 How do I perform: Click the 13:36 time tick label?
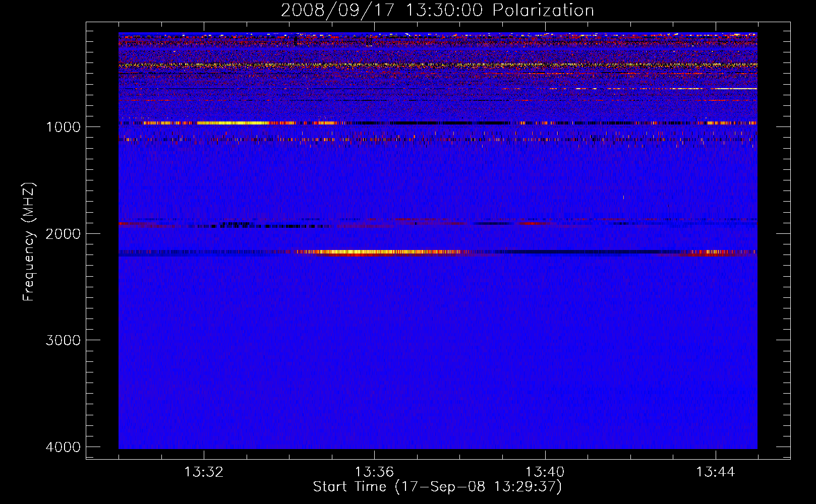[374, 472]
